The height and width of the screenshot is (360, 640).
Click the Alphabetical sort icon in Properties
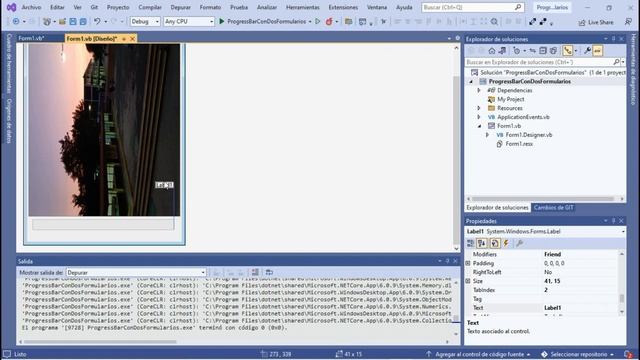tap(482, 244)
